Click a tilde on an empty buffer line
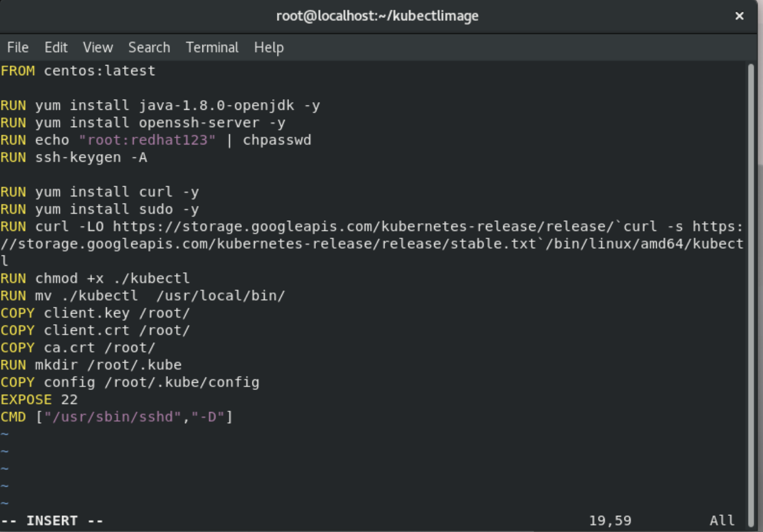Viewport: 763px width, 532px height. click(x=5, y=451)
